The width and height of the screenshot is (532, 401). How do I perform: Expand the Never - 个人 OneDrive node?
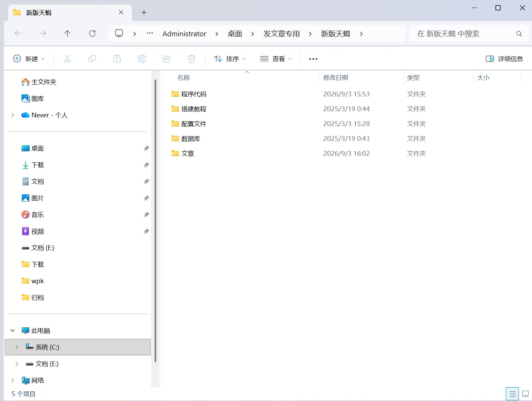[13, 115]
